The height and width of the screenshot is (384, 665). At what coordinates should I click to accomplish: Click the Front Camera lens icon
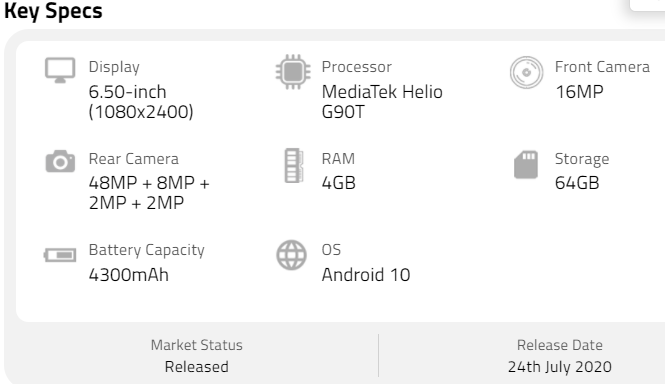(526, 73)
